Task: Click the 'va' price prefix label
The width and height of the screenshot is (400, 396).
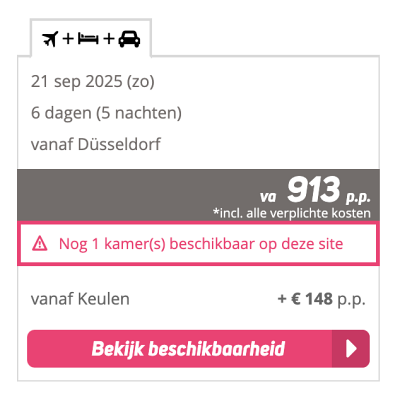Action: (x=268, y=197)
